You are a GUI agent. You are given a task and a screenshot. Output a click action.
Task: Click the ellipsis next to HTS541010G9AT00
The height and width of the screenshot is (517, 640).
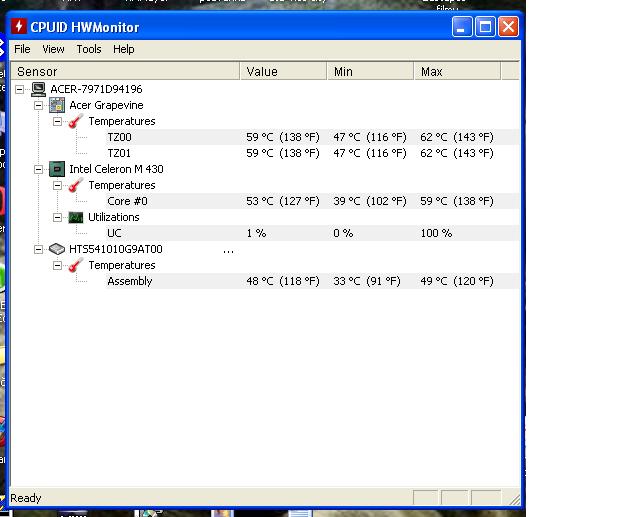pos(229,252)
